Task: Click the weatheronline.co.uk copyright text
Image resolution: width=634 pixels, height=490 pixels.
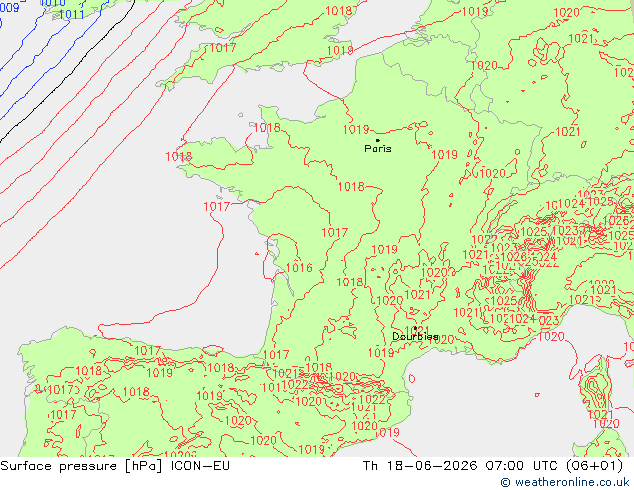Action: pos(565,482)
